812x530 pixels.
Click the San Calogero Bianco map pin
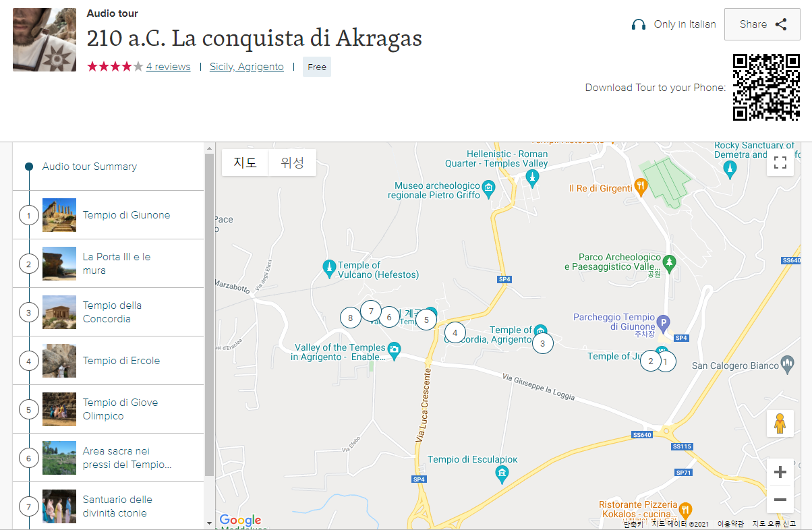click(787, 365)
